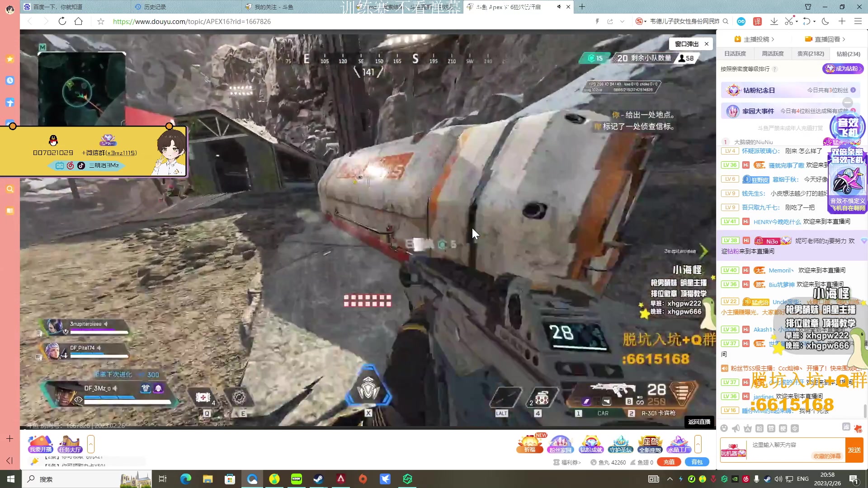Screen dimensions: 868x488
Task: Select the 日活跃度 ranking tab
Action: click(x=735, y=54)
